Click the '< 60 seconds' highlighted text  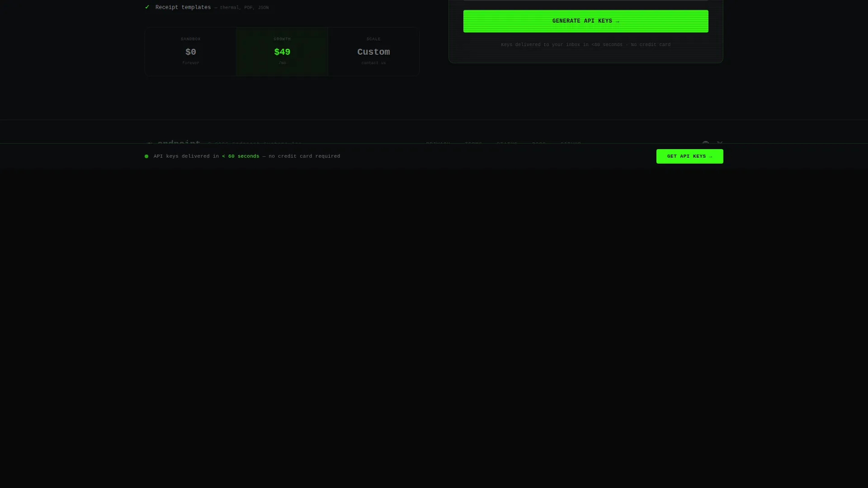241,156
